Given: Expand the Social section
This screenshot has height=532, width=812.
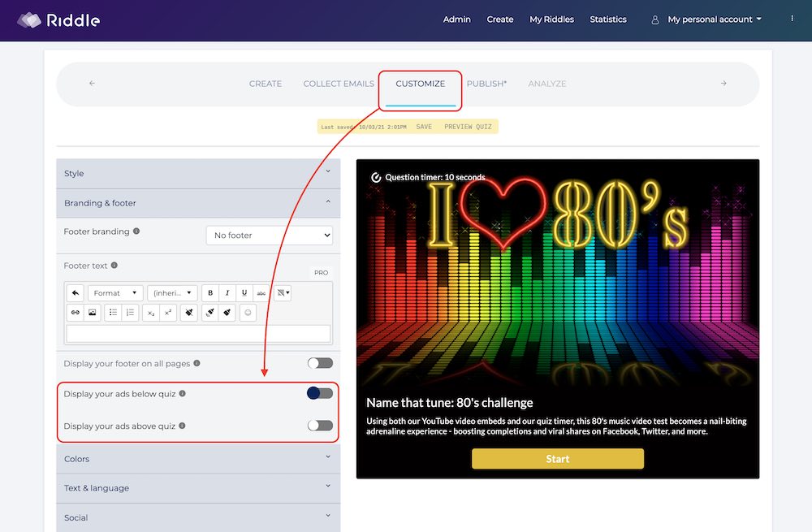Looking at the screenshot, I should (x=198, y=517).
